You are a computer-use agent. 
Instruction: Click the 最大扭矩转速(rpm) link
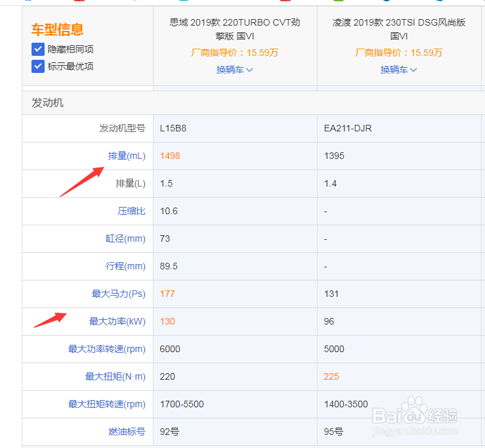coord(107,404)
